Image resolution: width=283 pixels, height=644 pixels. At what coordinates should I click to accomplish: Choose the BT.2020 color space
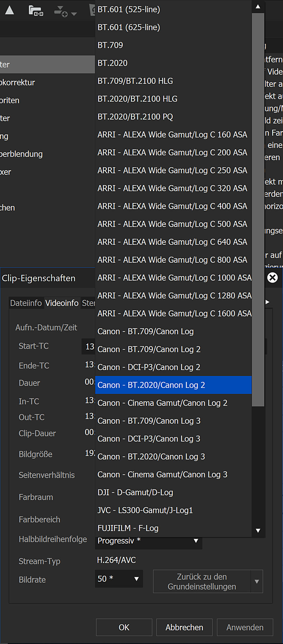(x=173, y=63)
